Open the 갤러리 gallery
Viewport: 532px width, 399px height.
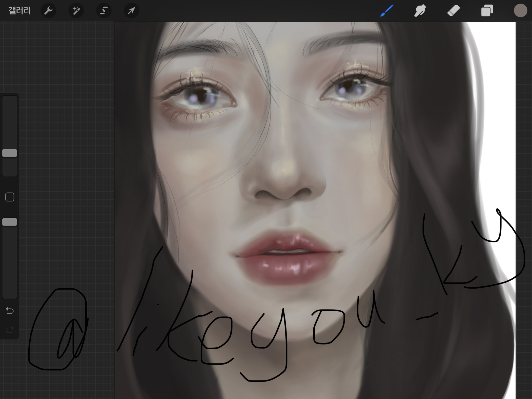[x=20, y=11]
